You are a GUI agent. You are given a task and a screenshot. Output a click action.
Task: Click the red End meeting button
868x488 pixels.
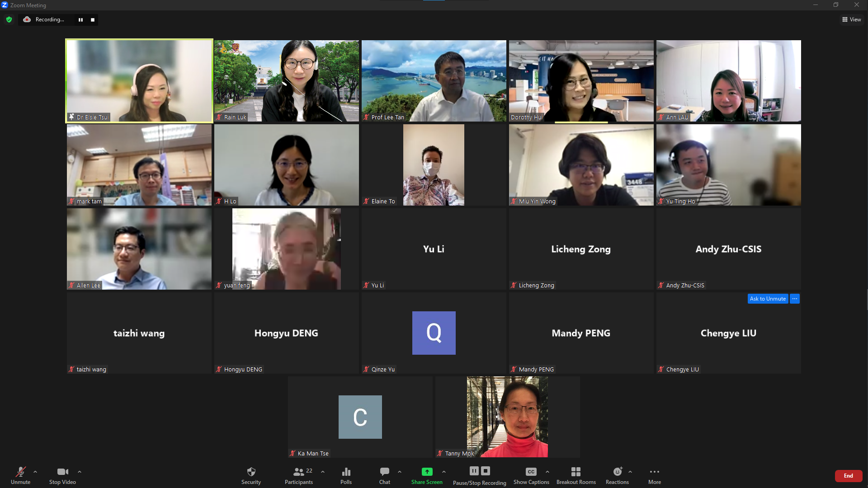click(x=848, y=476)
